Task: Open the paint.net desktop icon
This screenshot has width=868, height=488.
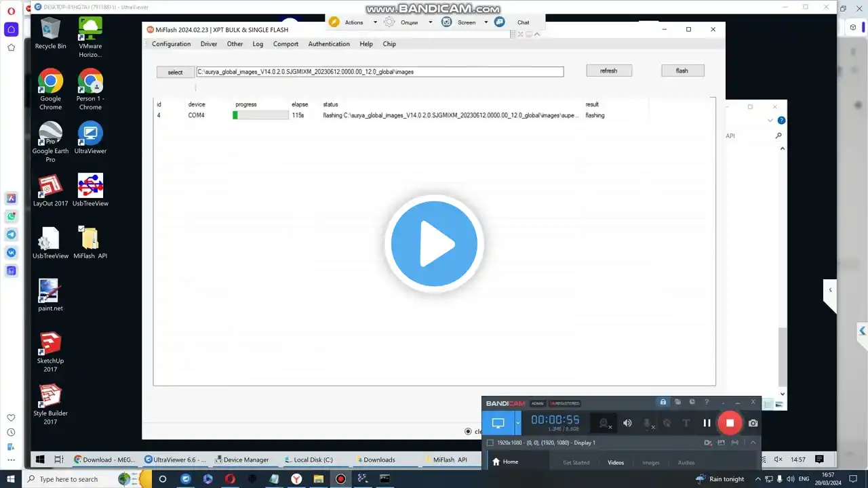Action: (50, 295)
